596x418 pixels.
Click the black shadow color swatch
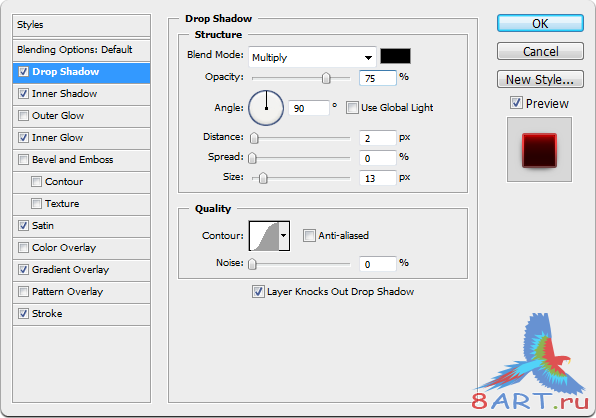pyautogui.click(x=395, y=56)
